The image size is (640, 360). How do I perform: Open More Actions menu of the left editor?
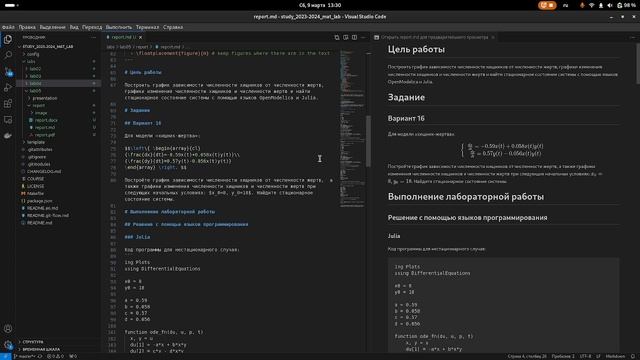pos(363,37)
